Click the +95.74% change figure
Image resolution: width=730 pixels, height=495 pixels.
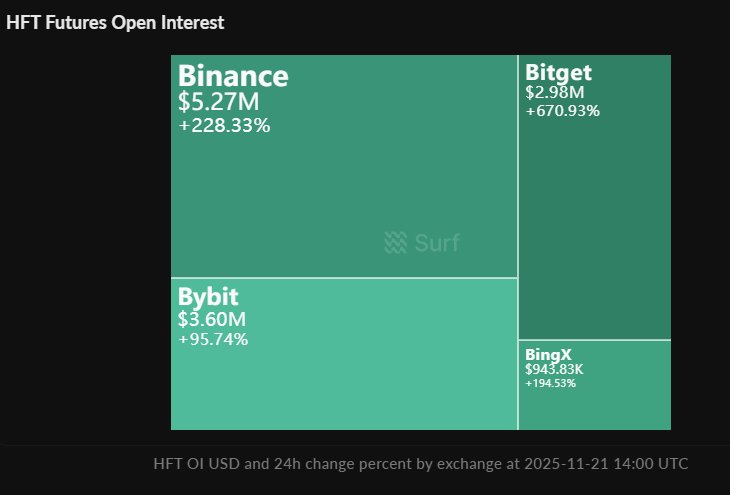coord(213,339)
